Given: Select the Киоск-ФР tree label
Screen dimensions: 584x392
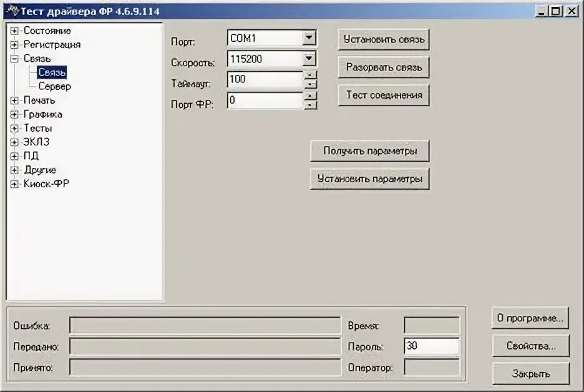Looking at the screenshot, I should click(x=46, y=184).
